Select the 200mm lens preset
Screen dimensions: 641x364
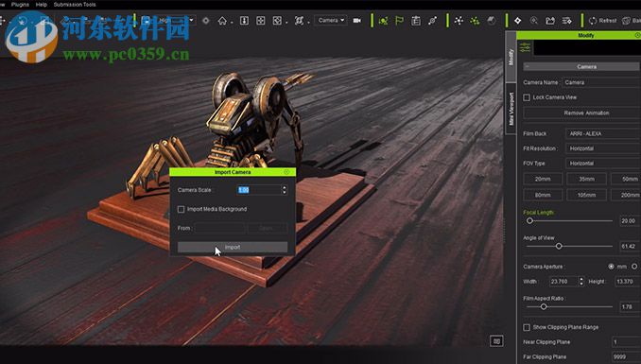pos(626,195)
